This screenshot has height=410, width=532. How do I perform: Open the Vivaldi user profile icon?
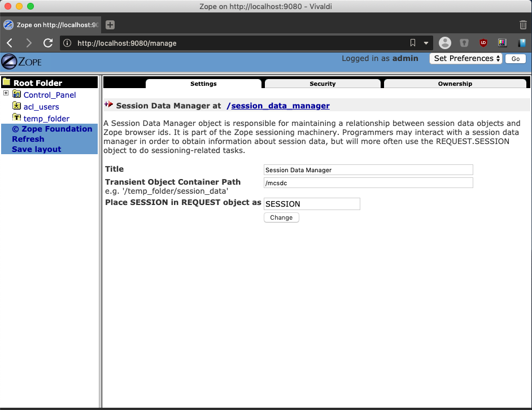pos(445,43)
